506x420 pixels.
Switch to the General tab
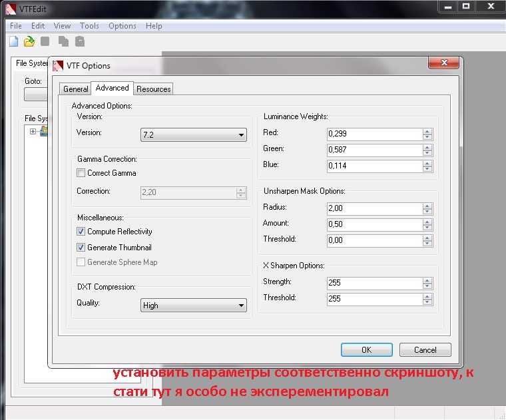click(75, 89)
